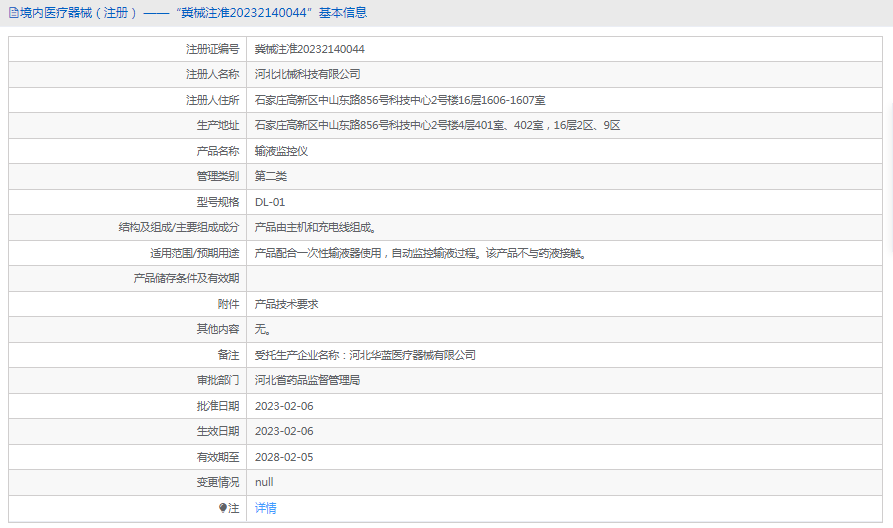Click the 批准日期 label
The image size is (893, 528).
[218, 406]
